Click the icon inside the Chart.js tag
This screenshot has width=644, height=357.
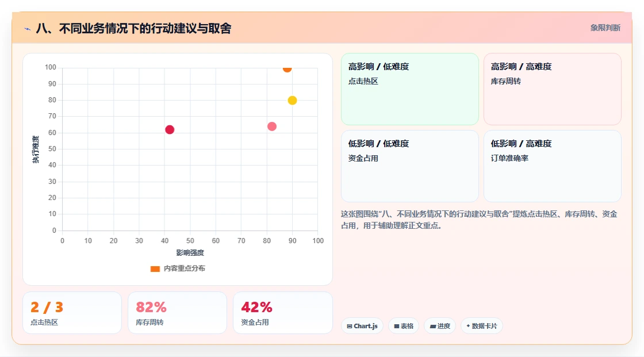350,326
